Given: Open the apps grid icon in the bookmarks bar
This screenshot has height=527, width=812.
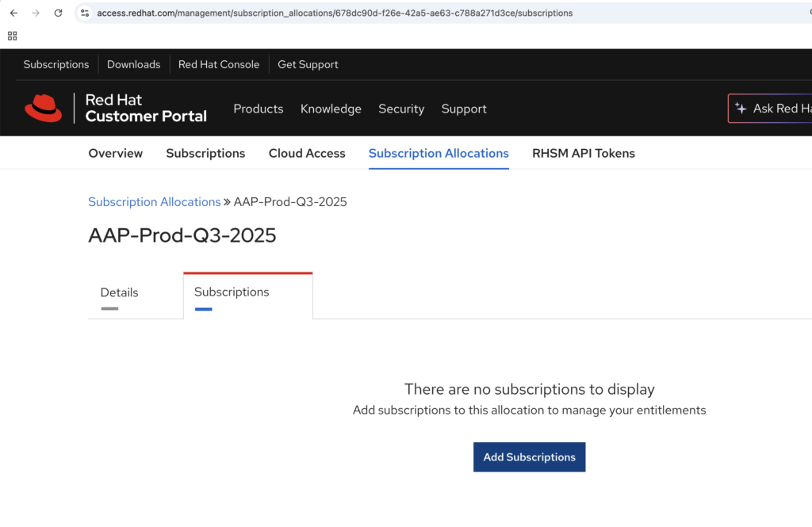Looking at the screenshot, I should (13, 36).
